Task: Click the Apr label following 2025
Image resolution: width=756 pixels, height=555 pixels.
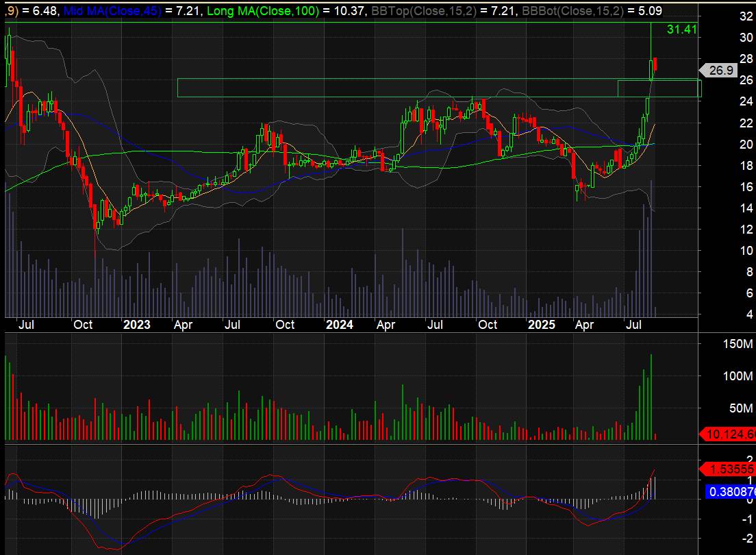Action: 583,325
